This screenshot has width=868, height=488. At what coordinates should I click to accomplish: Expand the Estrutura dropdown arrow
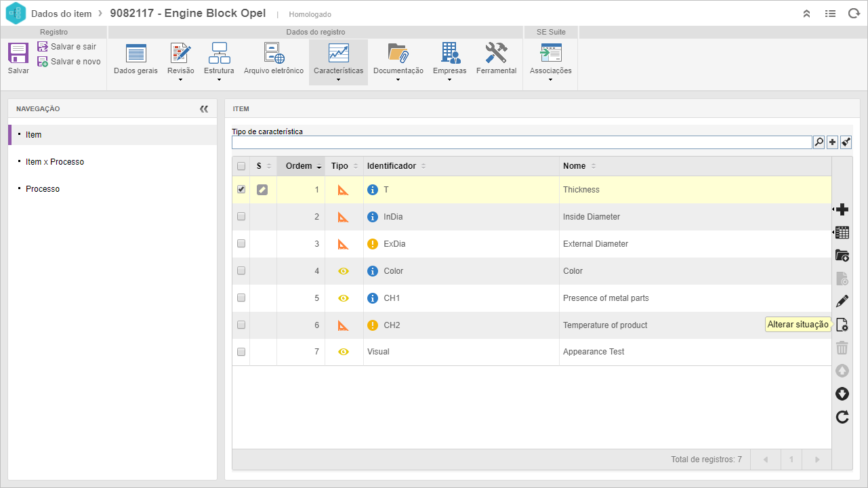(219, 80)
